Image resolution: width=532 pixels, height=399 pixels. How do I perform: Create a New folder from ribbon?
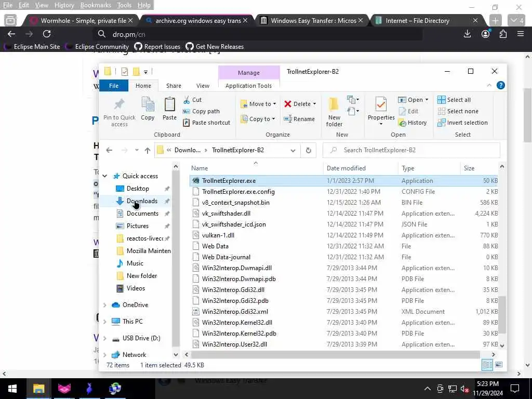[x=334, y=112]
